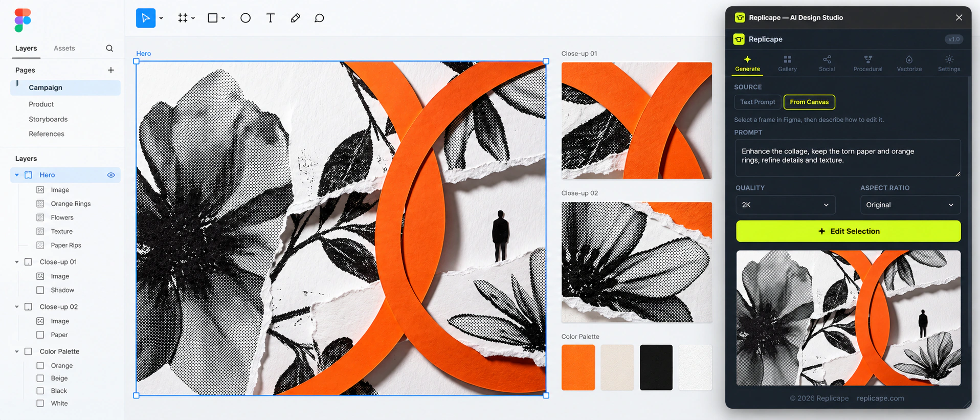Collapse the Close-up 02 layer group
Image resolution: width=980 pixels, height=420 pixels.
17,307
